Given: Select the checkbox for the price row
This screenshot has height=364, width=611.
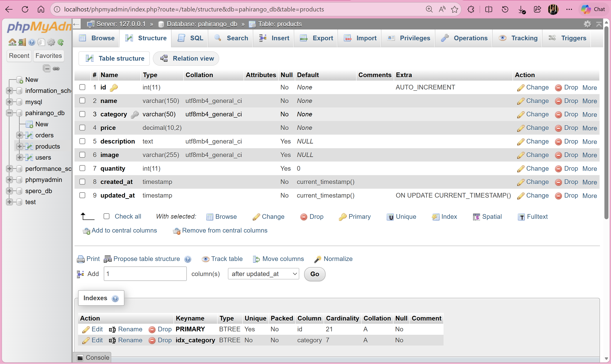Looking at the screenshot, I should [x=82, y=128].
